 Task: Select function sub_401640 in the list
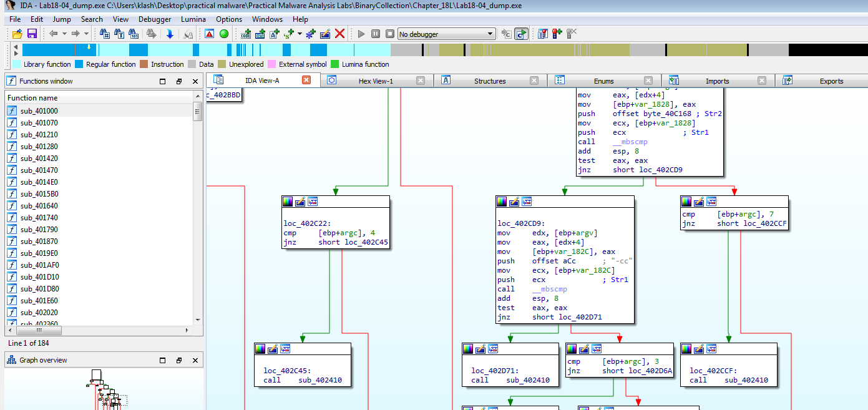click(99, 205)
